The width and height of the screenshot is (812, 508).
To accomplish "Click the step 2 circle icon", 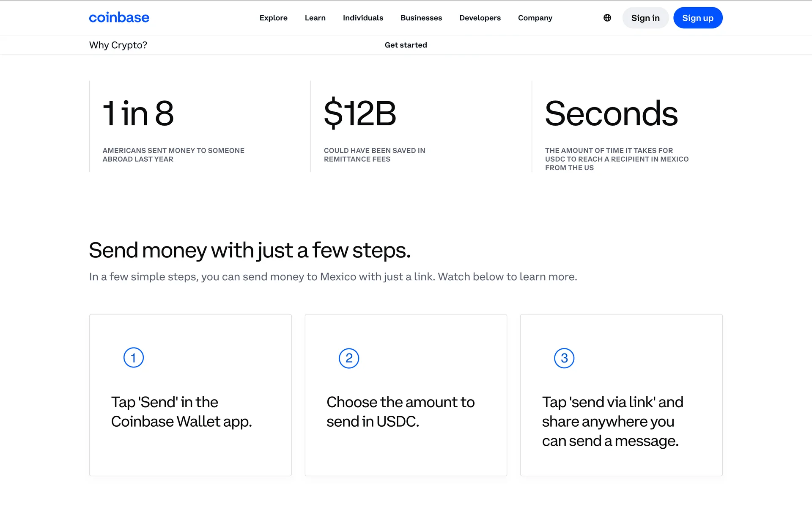I will coord(349,358).
